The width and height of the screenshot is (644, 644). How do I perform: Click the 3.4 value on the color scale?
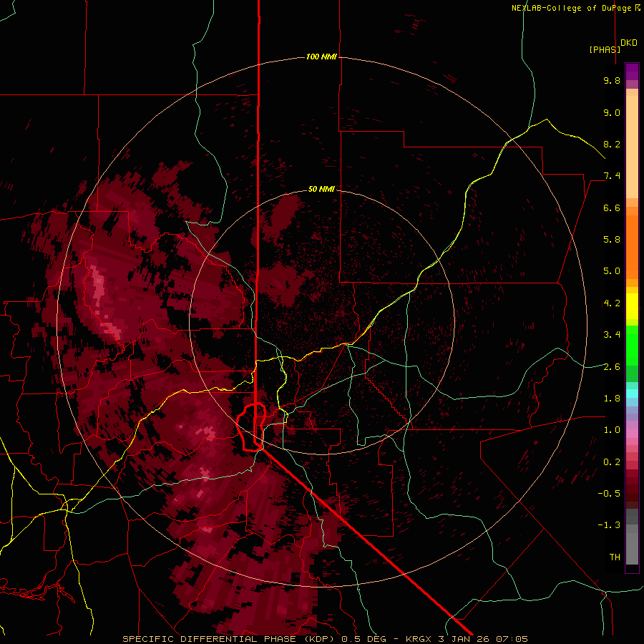click(x=612, y=335)
